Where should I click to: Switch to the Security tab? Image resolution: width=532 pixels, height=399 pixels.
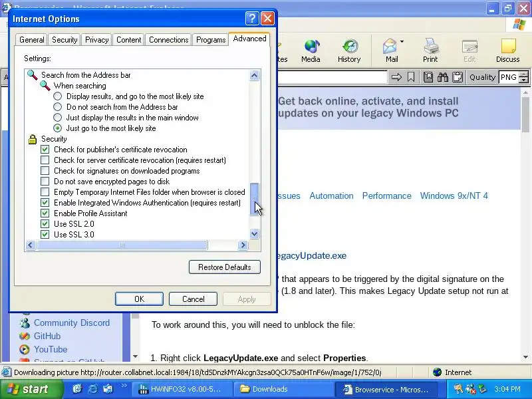(x=65, y=40)
